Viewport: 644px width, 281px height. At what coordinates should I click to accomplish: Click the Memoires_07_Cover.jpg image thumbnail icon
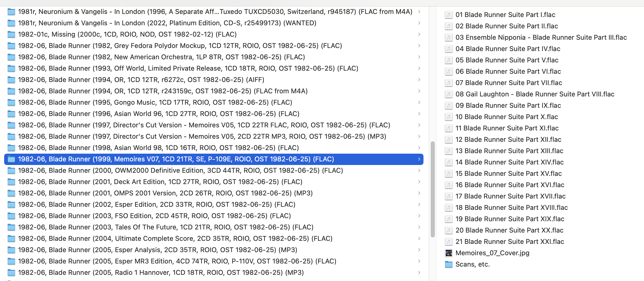(x=449, y=253)
